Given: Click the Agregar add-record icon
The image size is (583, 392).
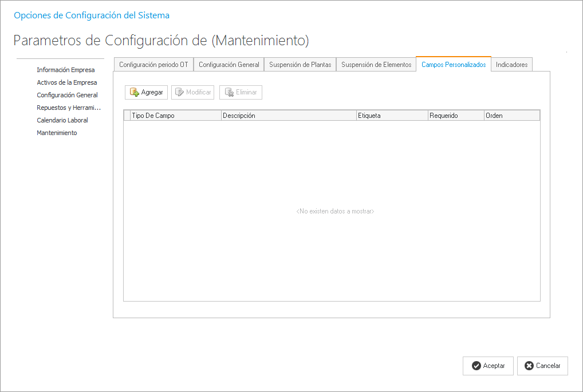Looking at the screenshot, I should point(135,92).
